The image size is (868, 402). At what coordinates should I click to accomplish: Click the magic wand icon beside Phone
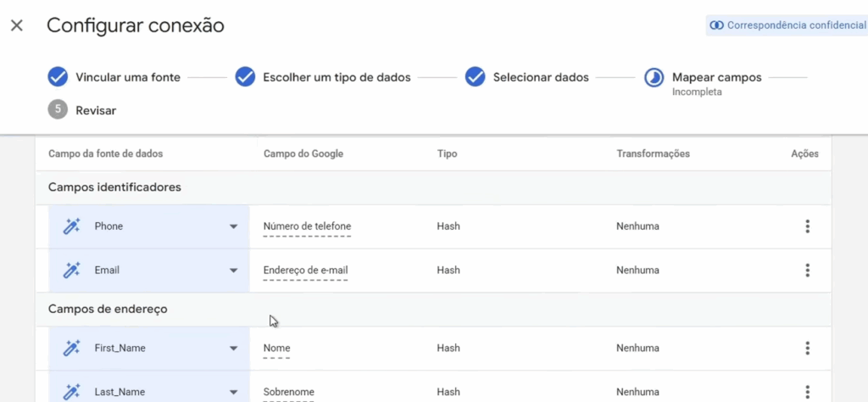click(x=72, y=226)
